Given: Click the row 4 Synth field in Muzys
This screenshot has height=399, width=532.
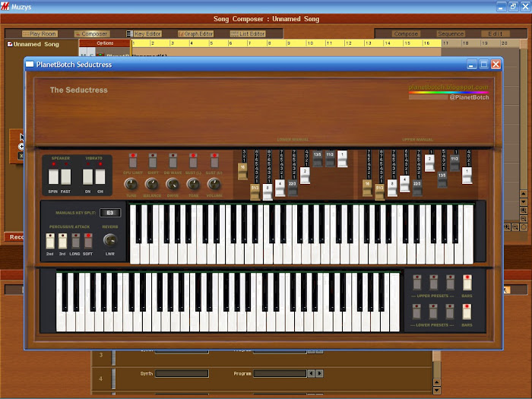Looking at the screenshot, I should (x=182, y=374).
